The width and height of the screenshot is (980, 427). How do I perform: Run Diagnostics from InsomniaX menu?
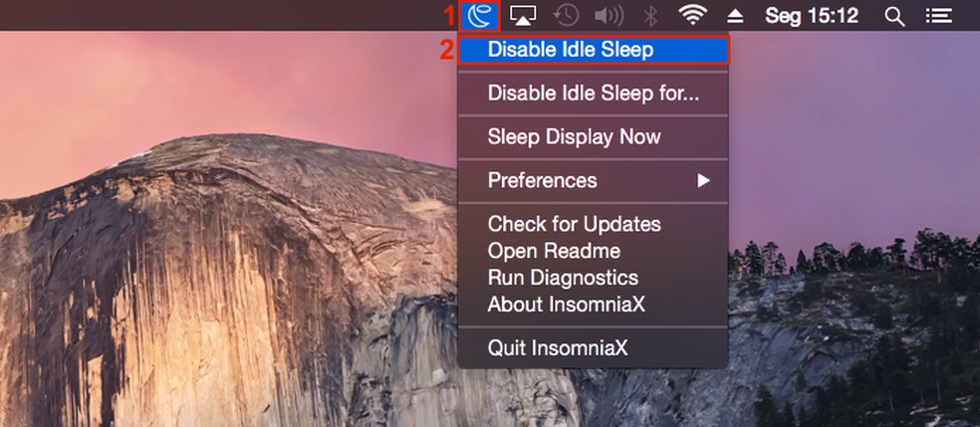tap(563, 278)
